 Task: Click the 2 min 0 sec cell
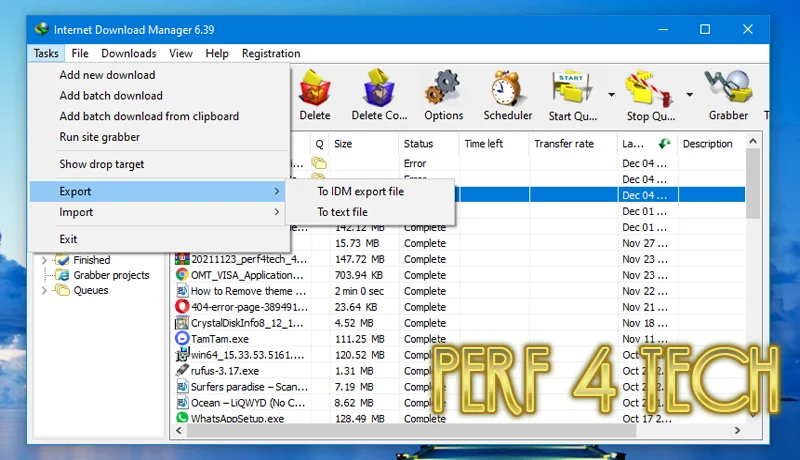click(x=359, y=291)
